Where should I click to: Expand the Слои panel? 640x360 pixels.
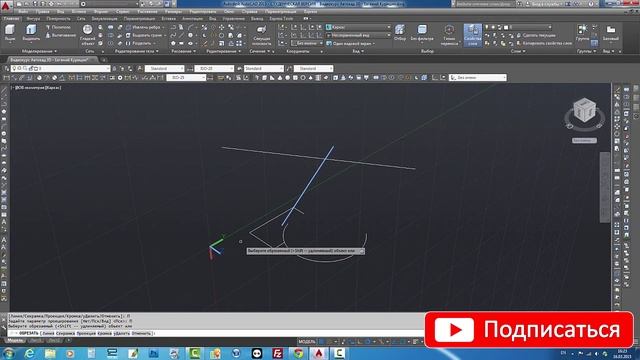(518, 51)
